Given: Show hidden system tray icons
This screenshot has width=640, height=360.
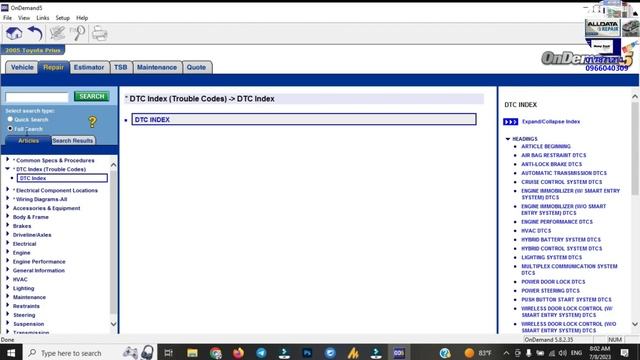Looking at the screenshot, I should (x=506, y=353).
